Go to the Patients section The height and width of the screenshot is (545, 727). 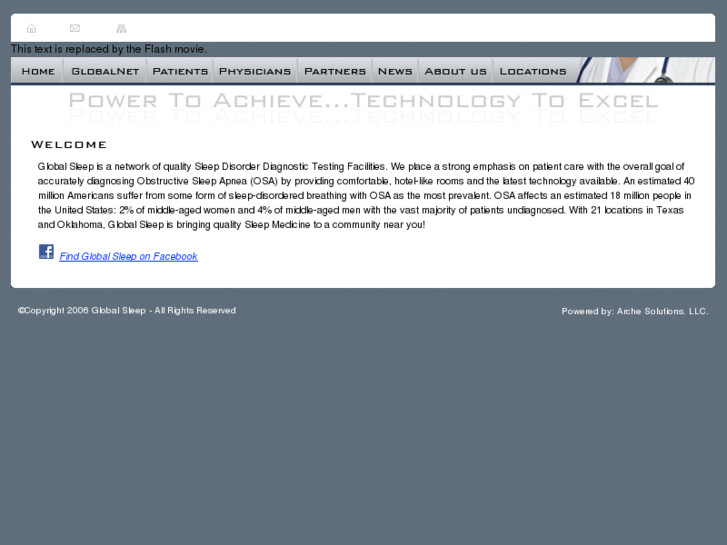coord(180,71)
